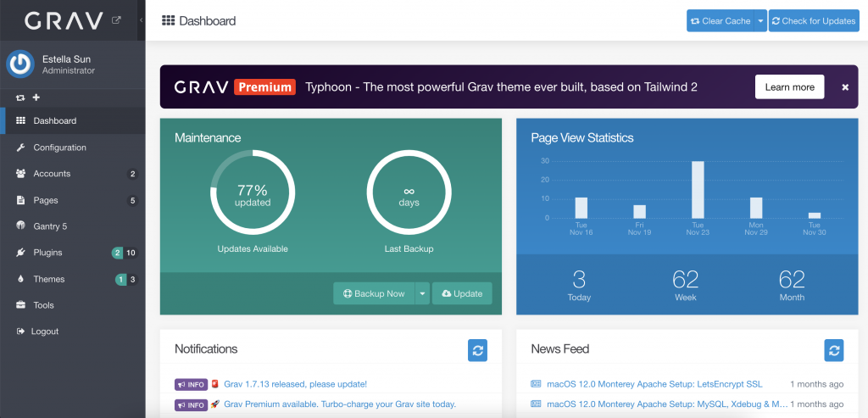This screenshot has height=418, width=868.
Task: Click the Update button in Maintenance
Action: coord(462,293)
